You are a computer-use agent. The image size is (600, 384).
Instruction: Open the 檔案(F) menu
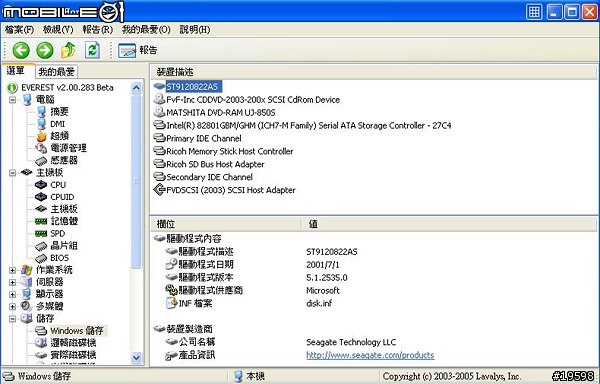pyautogui.click(x=20, y=29)
